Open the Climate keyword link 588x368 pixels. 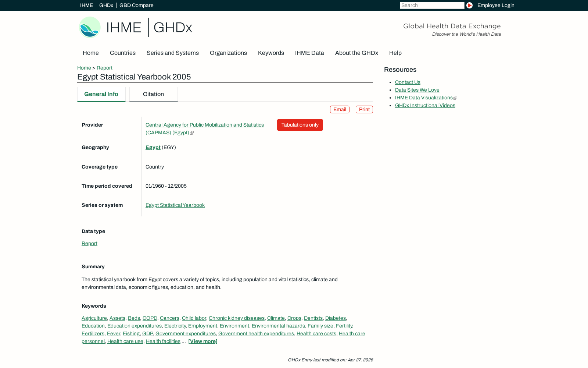point(276,318)
